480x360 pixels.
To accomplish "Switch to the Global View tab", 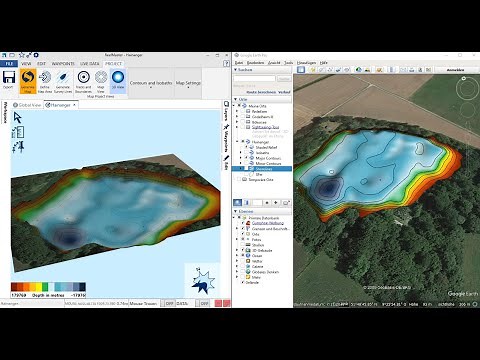I will tap(27, 105).
